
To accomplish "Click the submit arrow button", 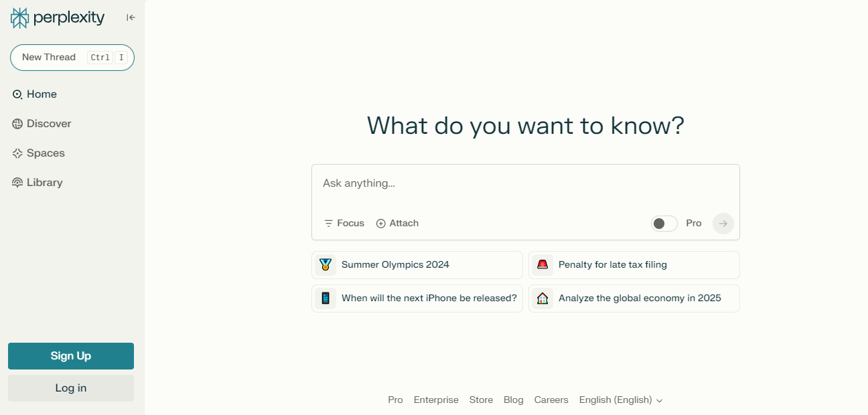I will click(723, 224).
